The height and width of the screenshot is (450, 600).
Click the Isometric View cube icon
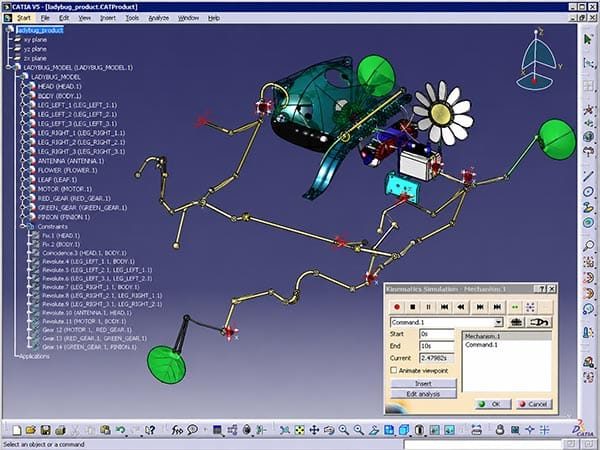click(x=404, y=430)
